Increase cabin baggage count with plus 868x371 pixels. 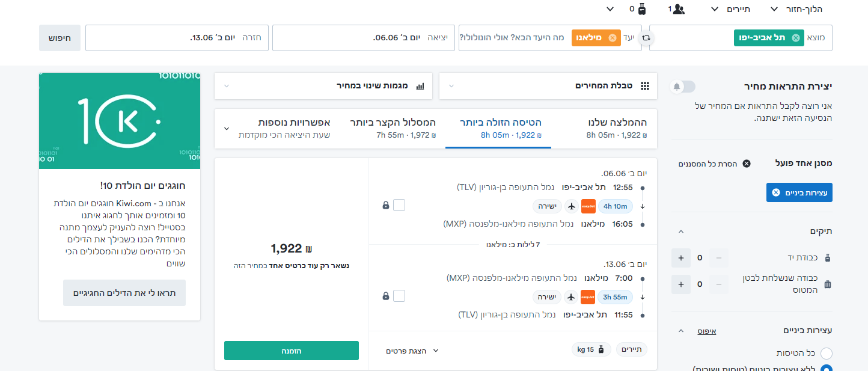tap(681, 258)
